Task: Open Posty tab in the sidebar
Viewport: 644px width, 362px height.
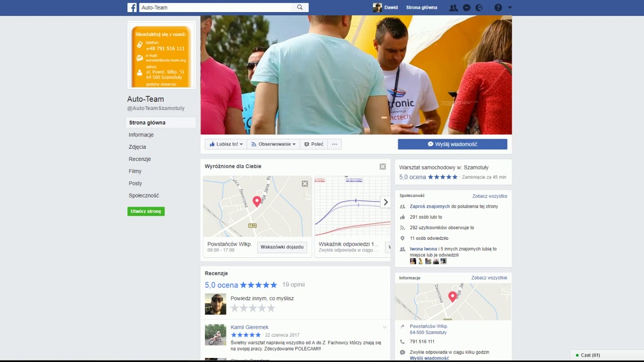Action: pyautogui.click(x=135, y=184)
